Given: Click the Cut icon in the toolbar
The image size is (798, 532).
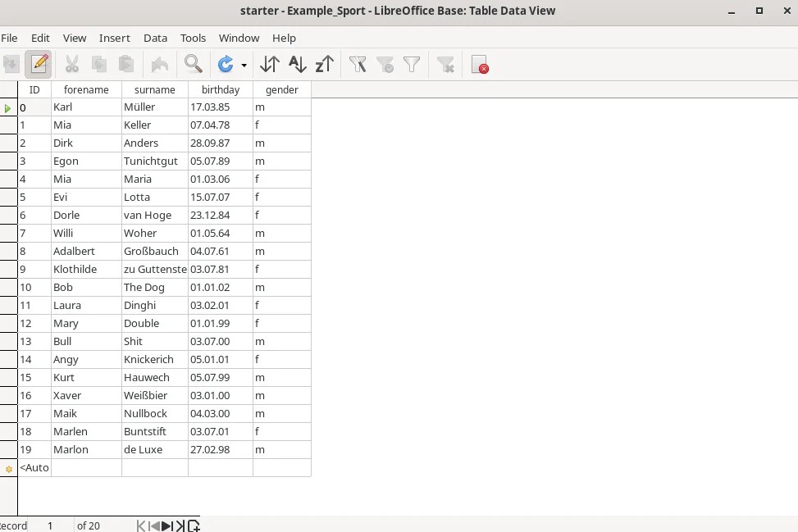Looking at the screenshot, I should click(x=71, y=64).
